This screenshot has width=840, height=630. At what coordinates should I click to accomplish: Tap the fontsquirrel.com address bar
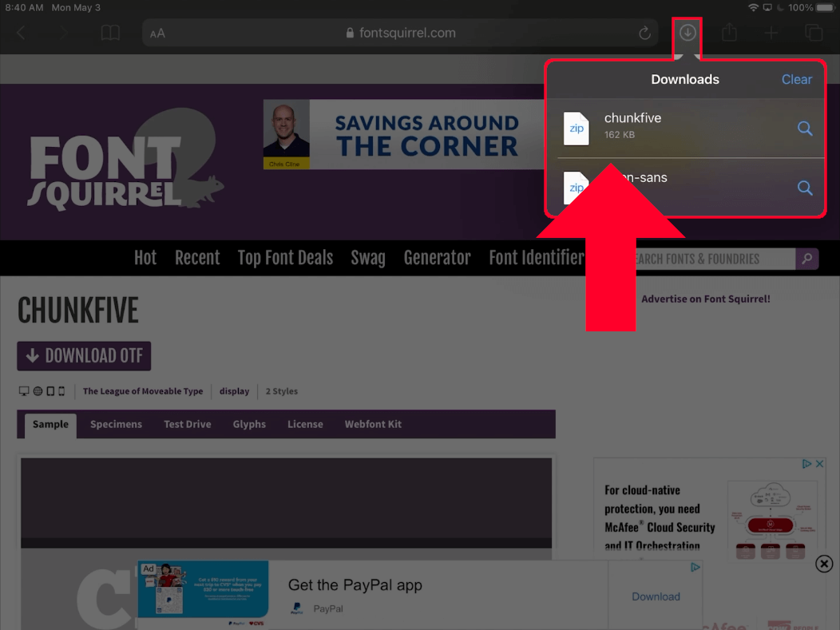click(400, 33)
